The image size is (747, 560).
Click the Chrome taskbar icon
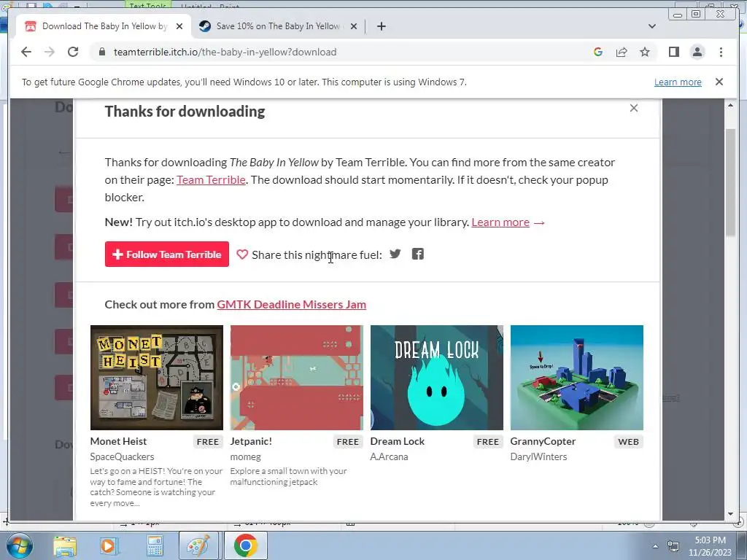tap(245, 545)
